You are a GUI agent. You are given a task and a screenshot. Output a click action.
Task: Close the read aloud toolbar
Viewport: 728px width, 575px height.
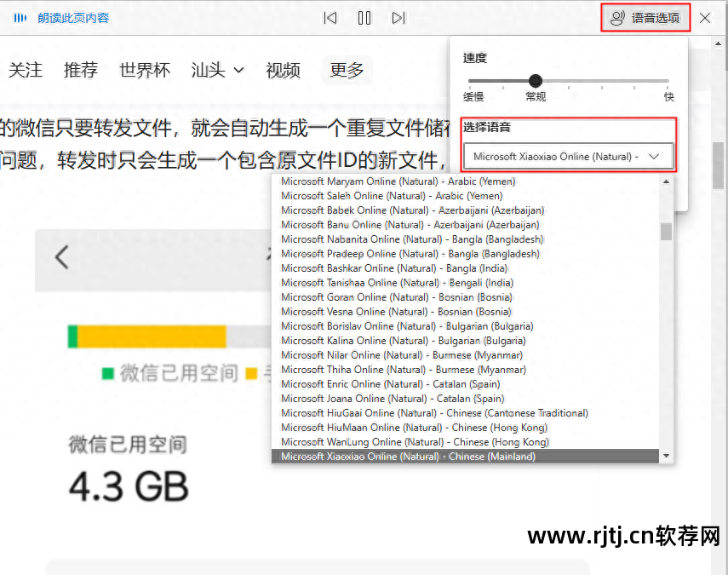click(x=704, y=16)
